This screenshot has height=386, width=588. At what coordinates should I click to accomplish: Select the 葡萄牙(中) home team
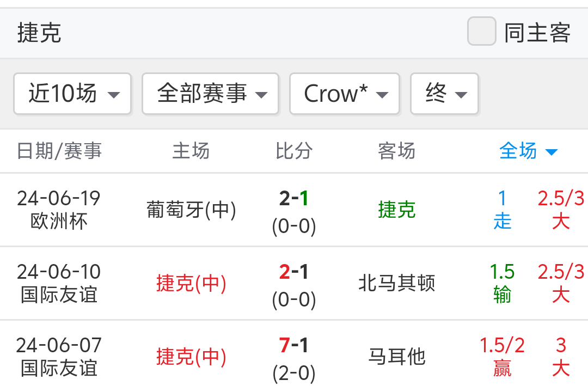click(x=191, y=210)
